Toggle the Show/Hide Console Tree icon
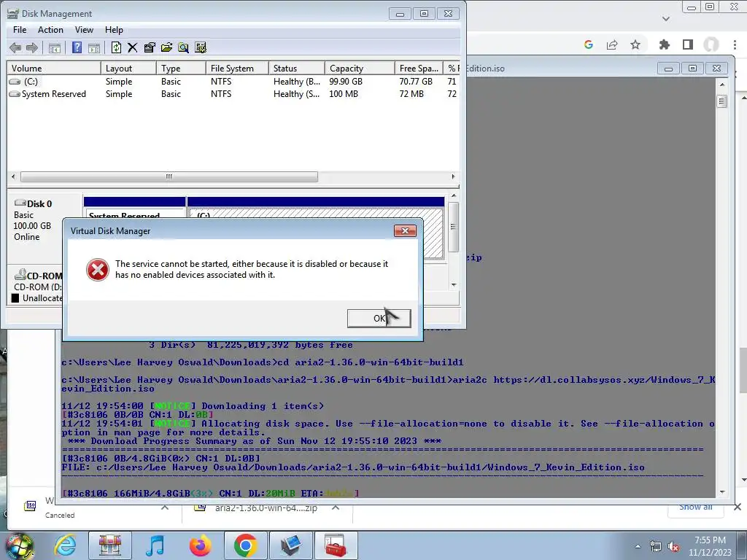Image resolution: width=747 pixels, height=560 pixels. pos(54,47)
